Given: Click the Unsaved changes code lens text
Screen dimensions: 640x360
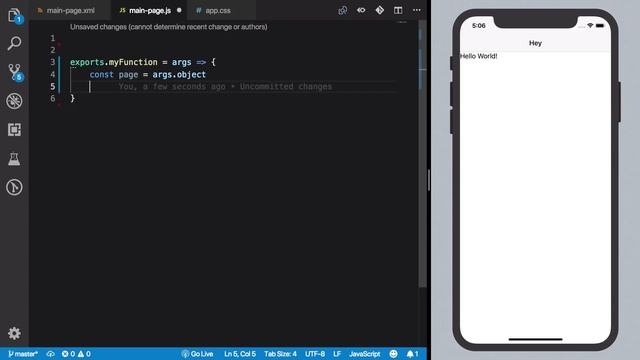Looking at the screenshot, I should click(169, 27).
